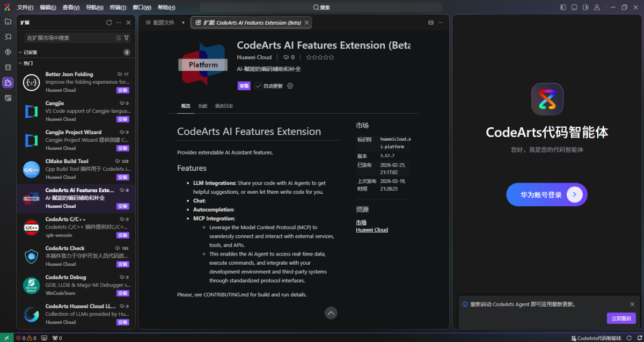Open the Source Control view icon
644x342 pixels.
point(8,52)
